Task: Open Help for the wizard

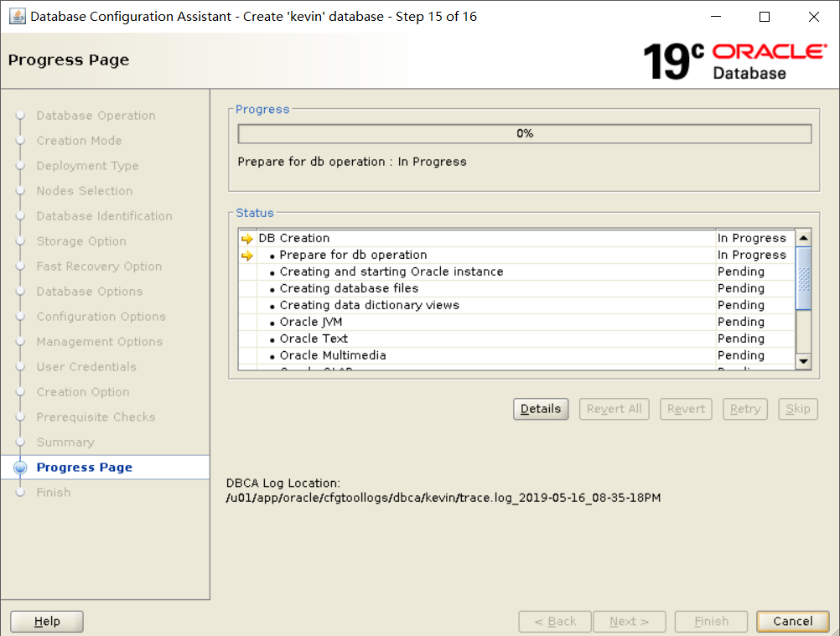Action: [47, 622]
